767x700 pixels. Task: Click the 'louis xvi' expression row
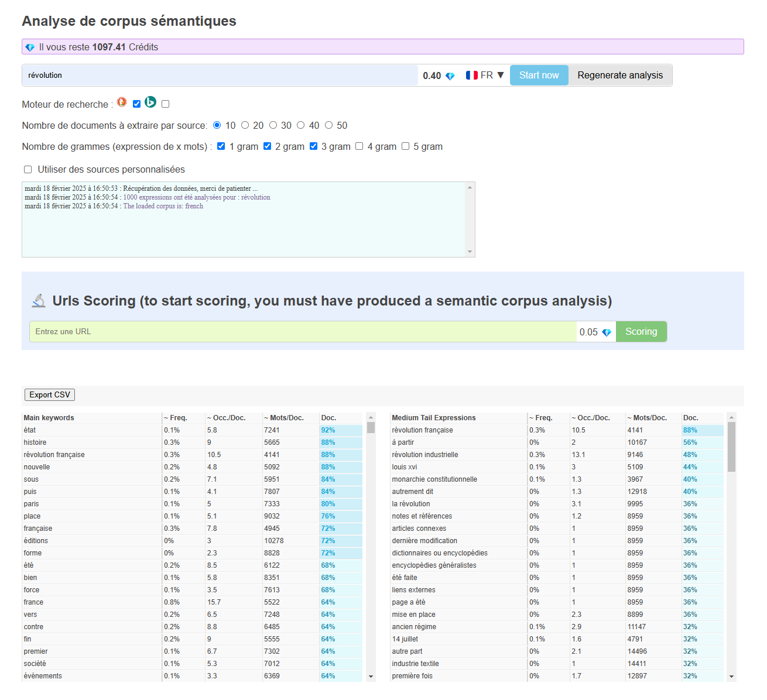[x=557, y=467]
